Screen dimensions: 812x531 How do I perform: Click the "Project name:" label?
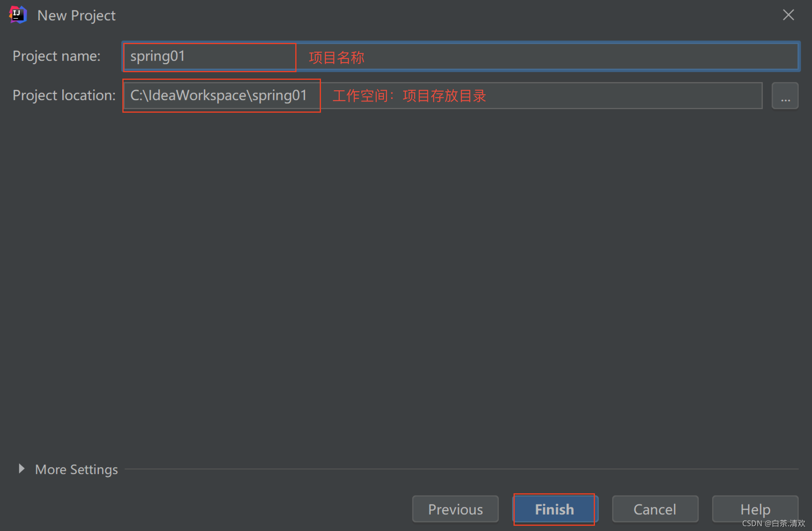coord(57,56)
